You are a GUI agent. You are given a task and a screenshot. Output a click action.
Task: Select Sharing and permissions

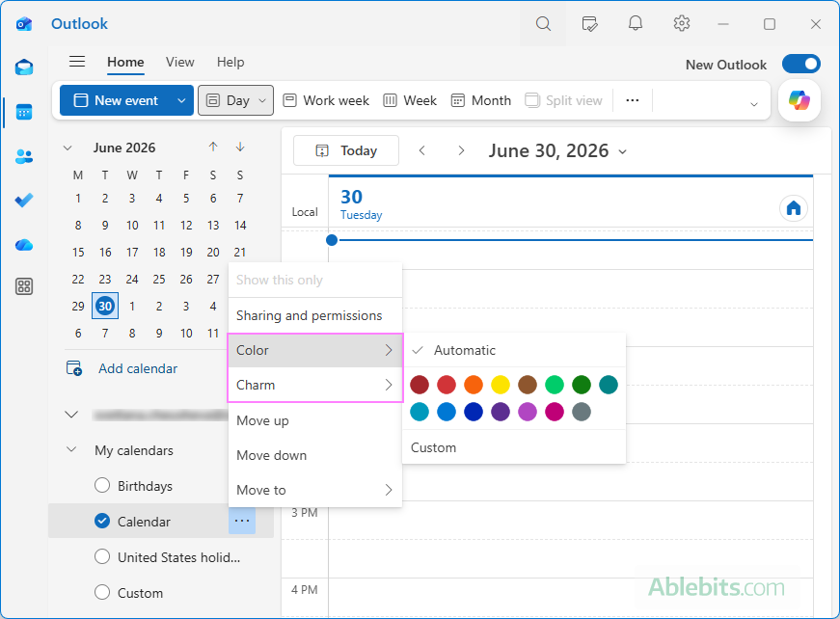315,315
